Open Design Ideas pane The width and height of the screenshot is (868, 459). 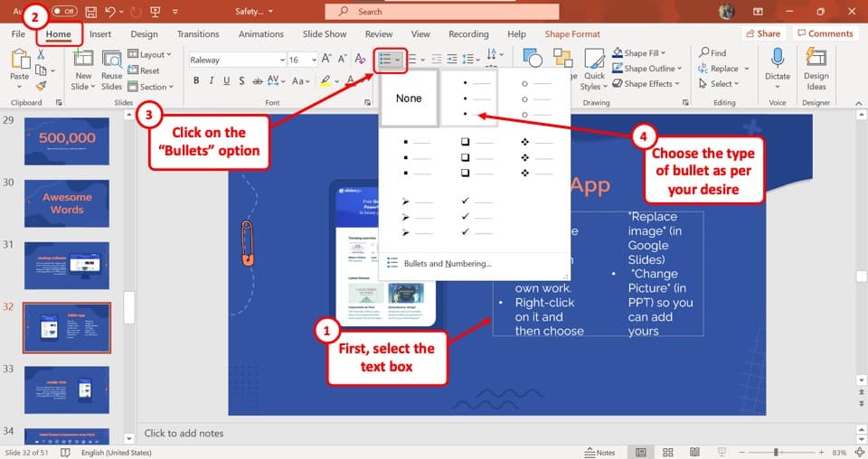point(816,70)
